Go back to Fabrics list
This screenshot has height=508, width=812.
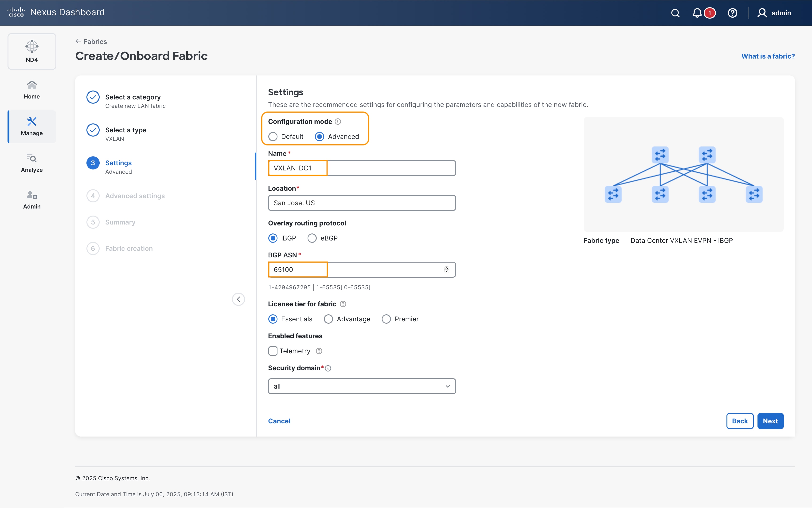pyautogui.click(x=91, y=41)
